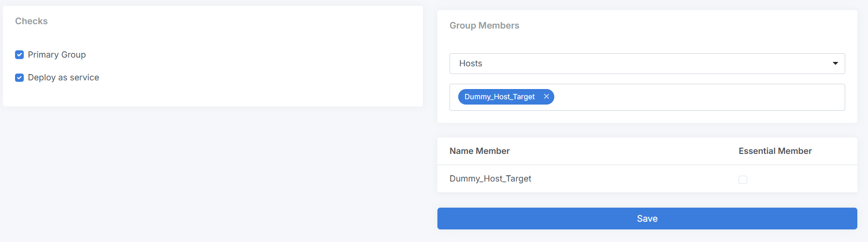Click the caret arrow of the Hosts dropdown

pyautogui.click(x=835, y=63)
